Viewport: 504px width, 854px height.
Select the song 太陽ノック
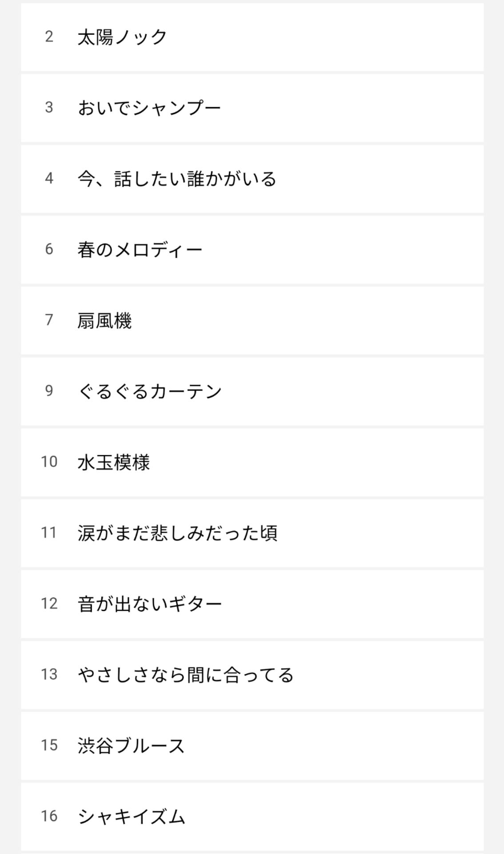click(122, 37)
